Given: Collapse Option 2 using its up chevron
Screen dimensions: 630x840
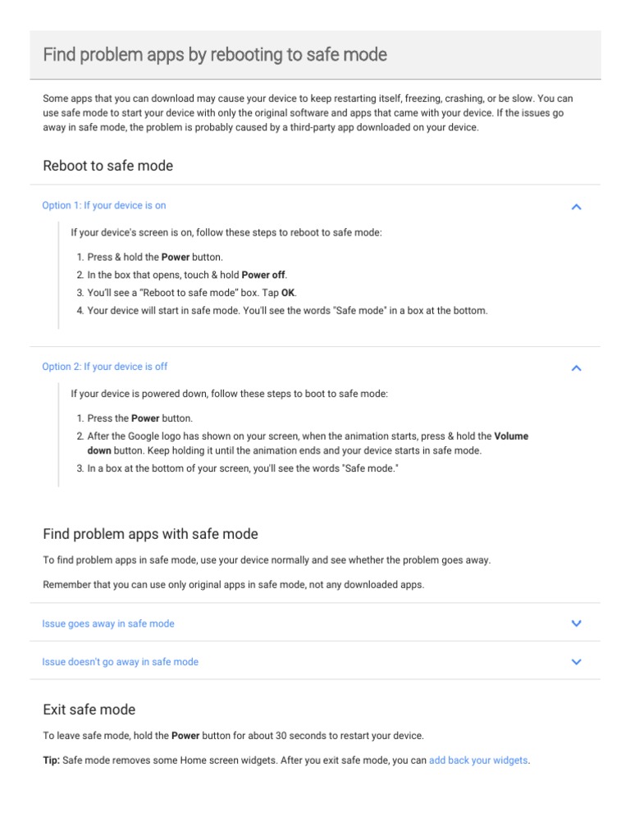Looking at the screenshot, I should (576, 368).
